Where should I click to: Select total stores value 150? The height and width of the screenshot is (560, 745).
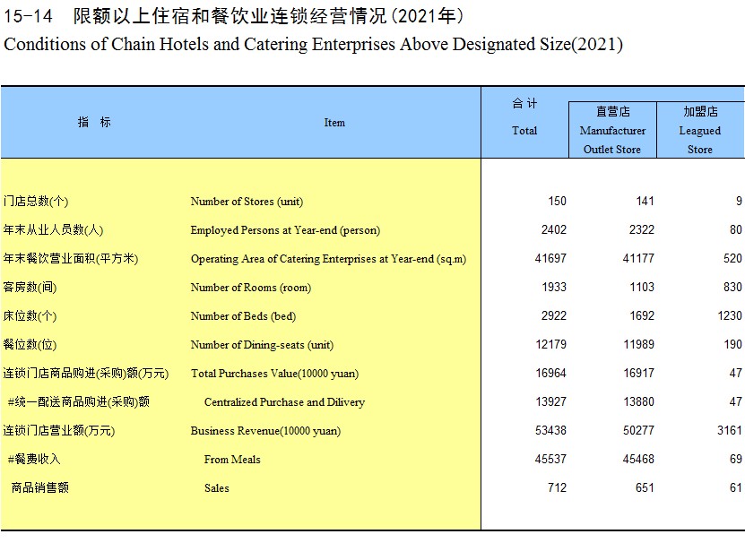pos(557,201)
